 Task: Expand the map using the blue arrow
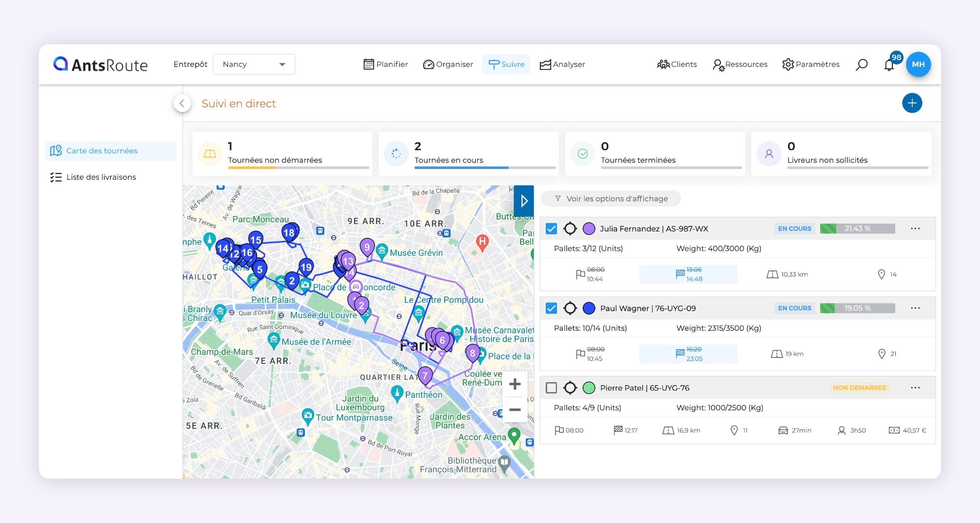[x=523, y=200]
